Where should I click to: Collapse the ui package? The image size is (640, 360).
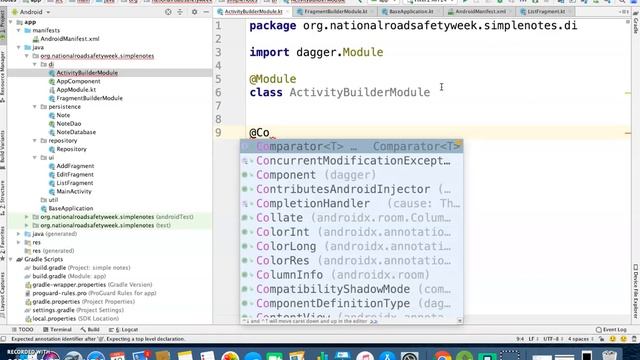tap(35, 158)
